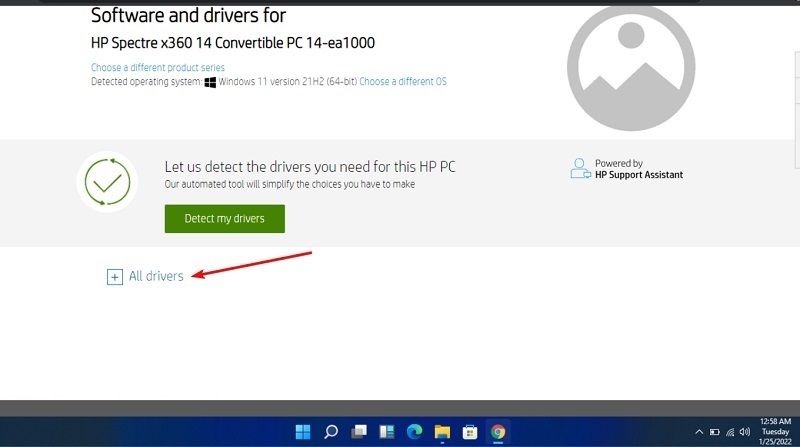This screenshot has width=800, height=447.
Task: Choose a different product series link
Action: 158,67
